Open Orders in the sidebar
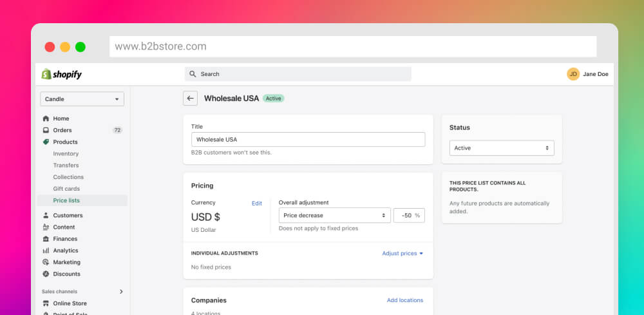This screenshot has height=315, width=644. click(x=62, y=130)
